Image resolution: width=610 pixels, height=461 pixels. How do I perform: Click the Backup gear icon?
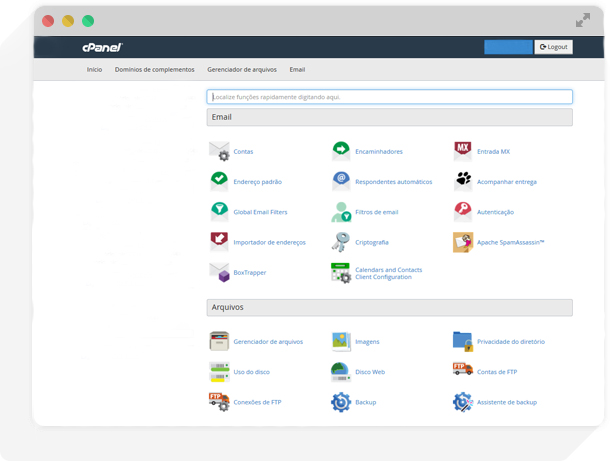341,402
